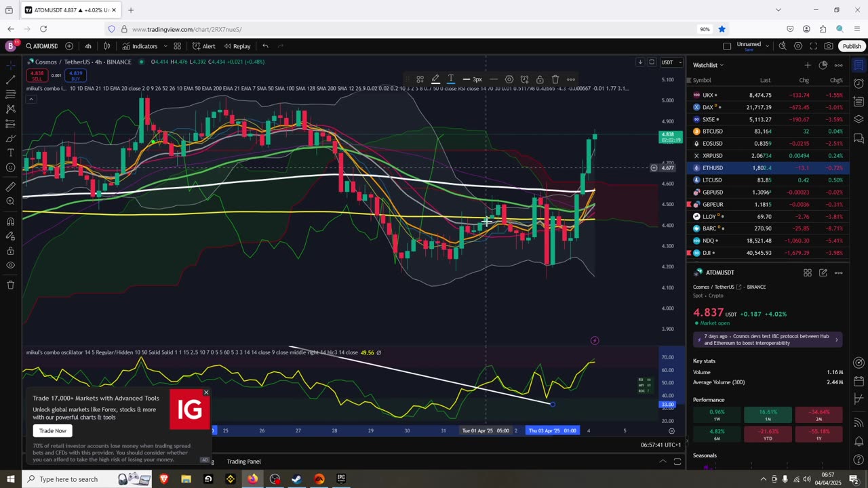Viewport: 868px width, 488px height.
Task: Open the Help Center question icon
Action: [x=859, y=460]
